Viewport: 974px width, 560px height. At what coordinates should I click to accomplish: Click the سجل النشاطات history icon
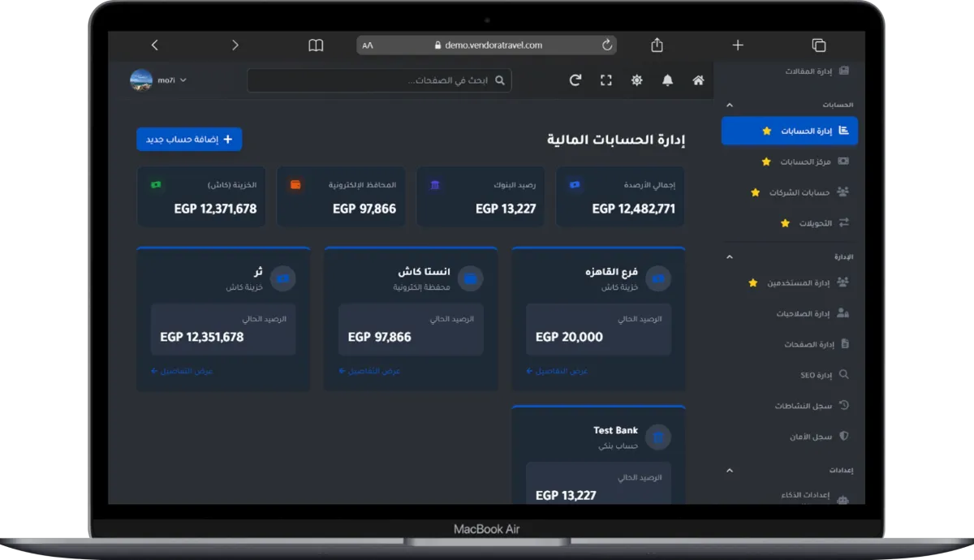pos(843,405)
